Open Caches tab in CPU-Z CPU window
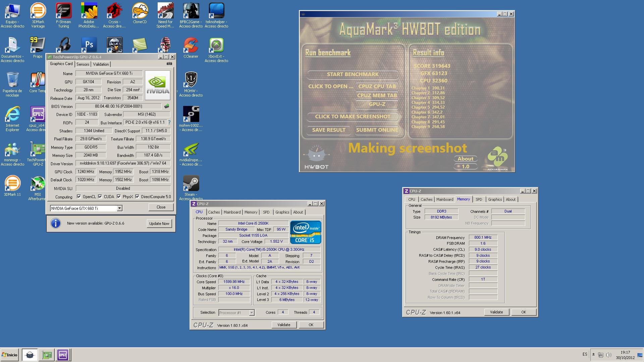 (214, 212)
